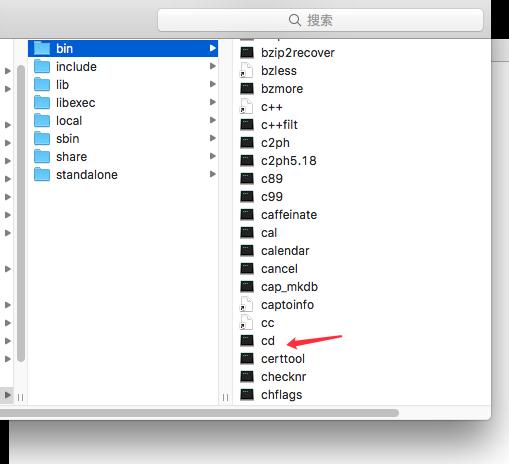Click the c99 executable icon
The image size is (509, 464).
coord(247,196)
